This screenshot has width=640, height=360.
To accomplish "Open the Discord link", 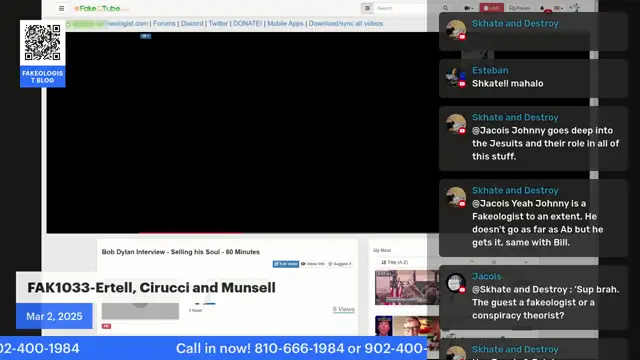I will (x=192, y=24).
